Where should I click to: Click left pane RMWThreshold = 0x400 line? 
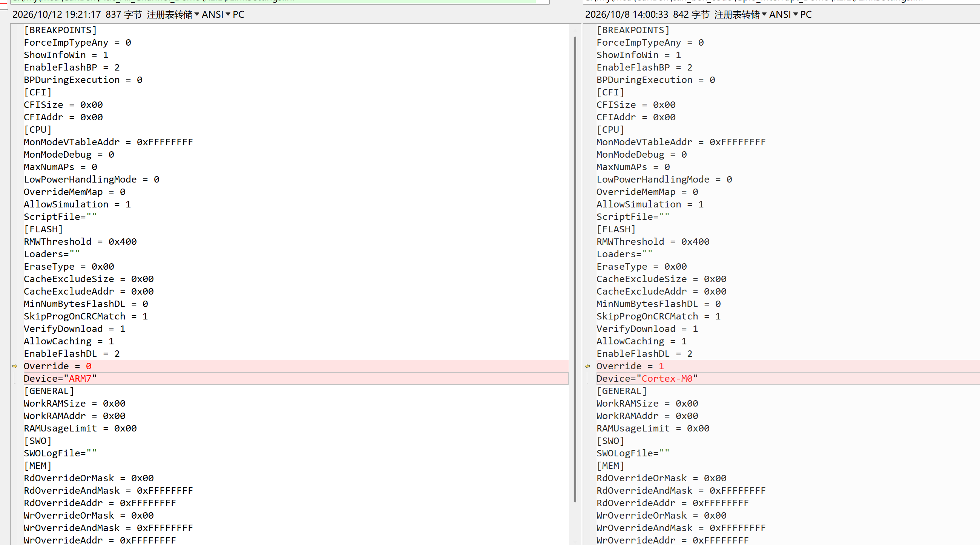[x=80, y=242]
